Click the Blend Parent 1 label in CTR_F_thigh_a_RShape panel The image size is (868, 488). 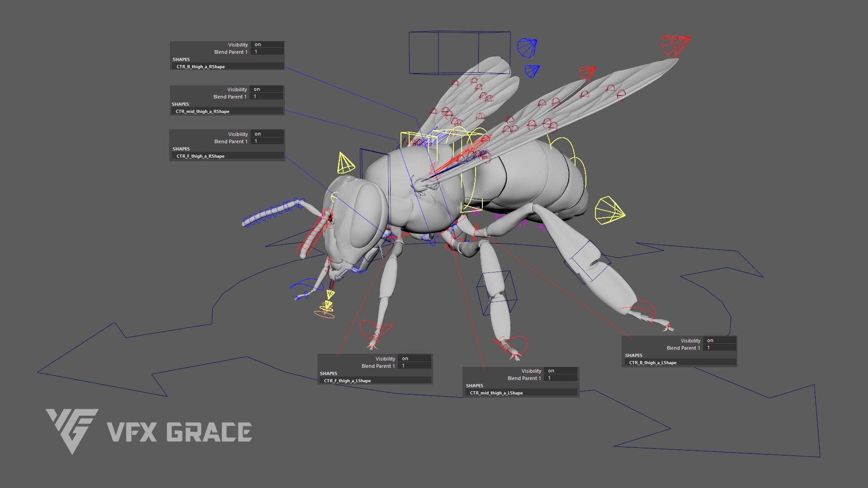(231, 141)
